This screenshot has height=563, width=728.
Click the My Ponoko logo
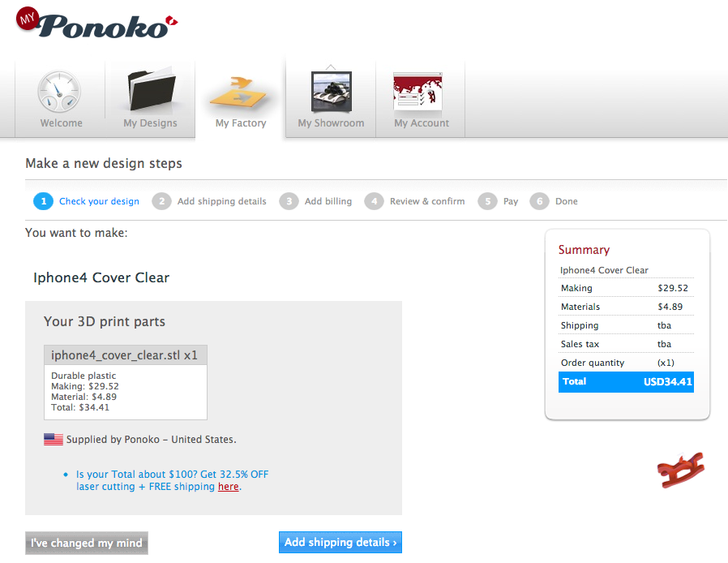pyautogui.click(x=96, y=24)
